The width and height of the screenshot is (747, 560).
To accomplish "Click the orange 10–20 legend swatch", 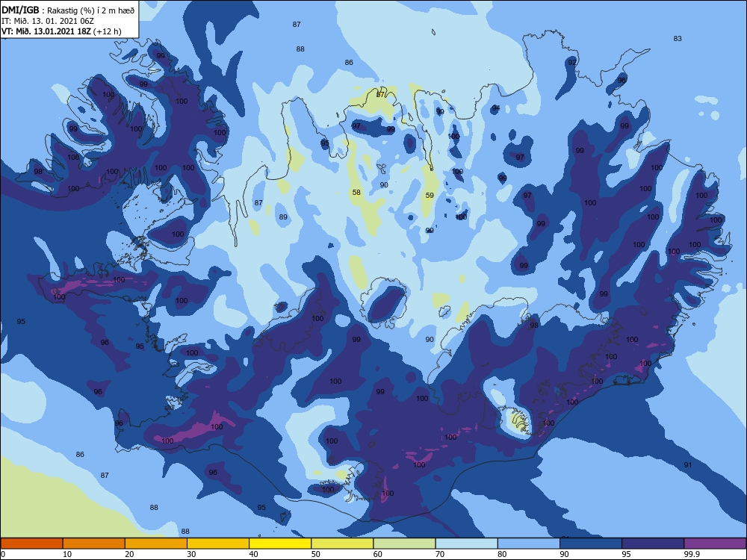I will (x=94, y=544).
